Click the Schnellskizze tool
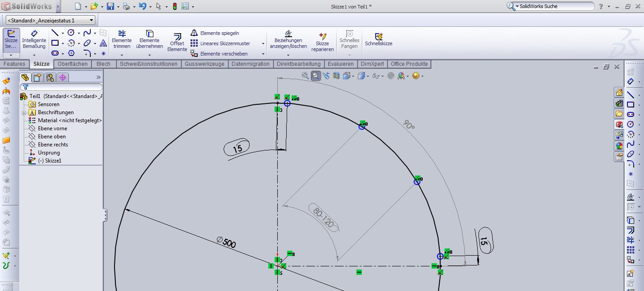This screenshot has height=291, width=644. click(x=379, y=40)
